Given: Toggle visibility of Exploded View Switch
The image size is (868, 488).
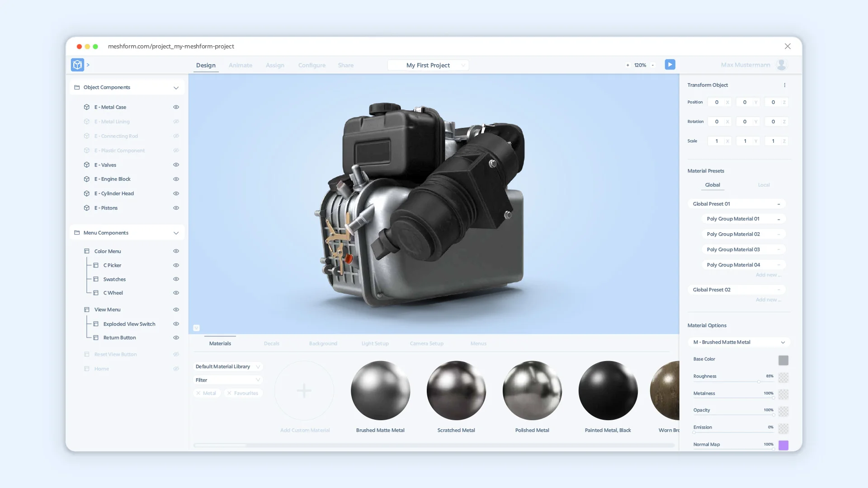Looking at the screenshot, I should tap(176, 324).
